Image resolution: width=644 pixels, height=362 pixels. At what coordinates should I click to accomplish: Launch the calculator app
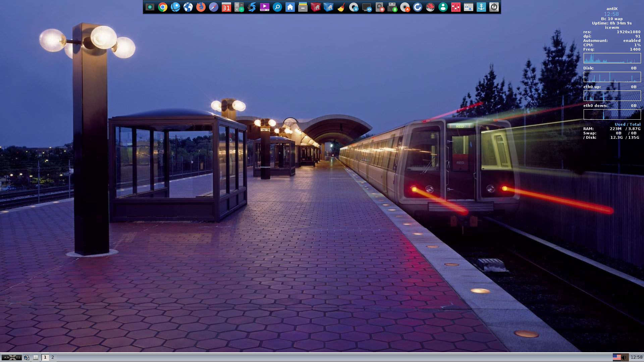point(239,7)
